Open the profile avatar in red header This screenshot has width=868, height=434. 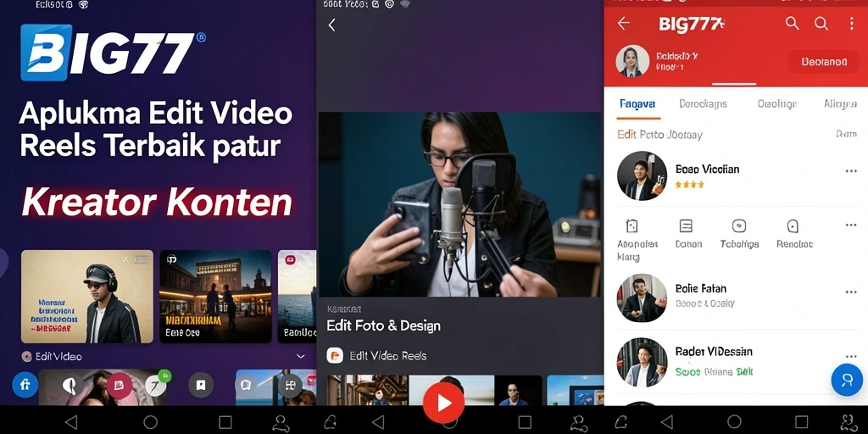coord(632,61)
